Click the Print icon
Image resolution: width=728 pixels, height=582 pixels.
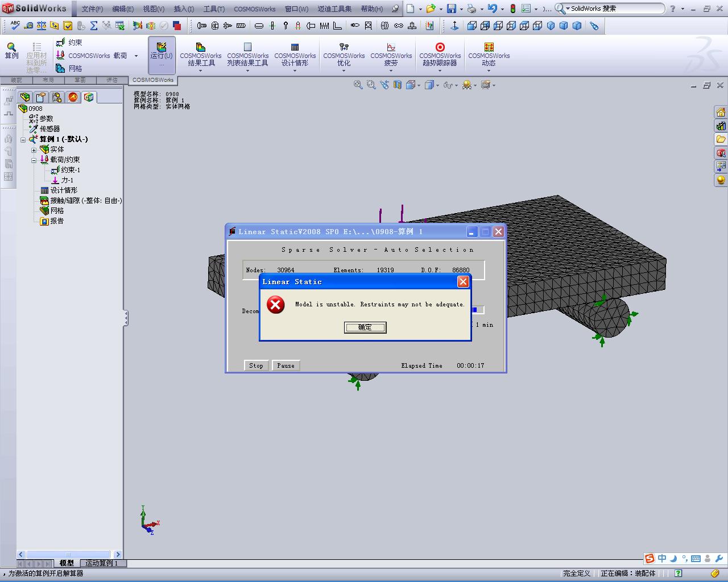(471, 9)
